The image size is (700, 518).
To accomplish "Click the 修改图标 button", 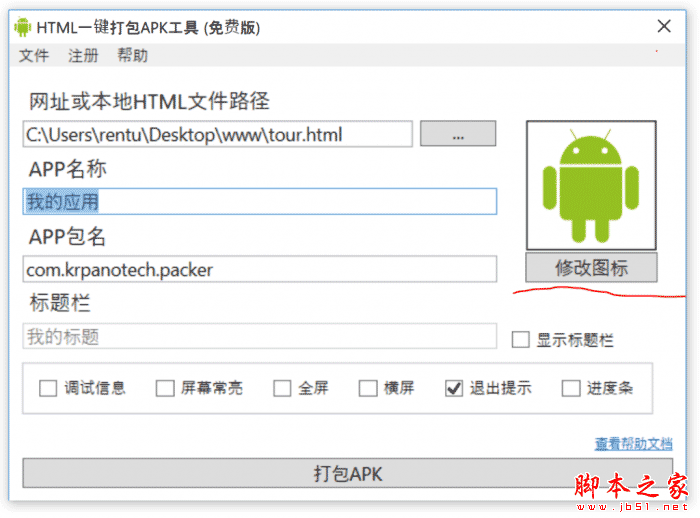I will pyautogui.click(x=591, y=267).
